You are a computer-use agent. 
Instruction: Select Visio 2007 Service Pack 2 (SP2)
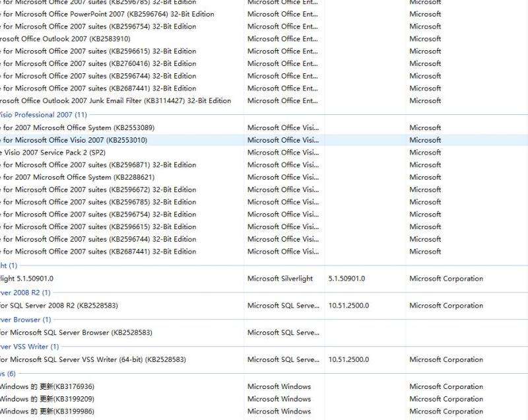[x=53, y=153]
